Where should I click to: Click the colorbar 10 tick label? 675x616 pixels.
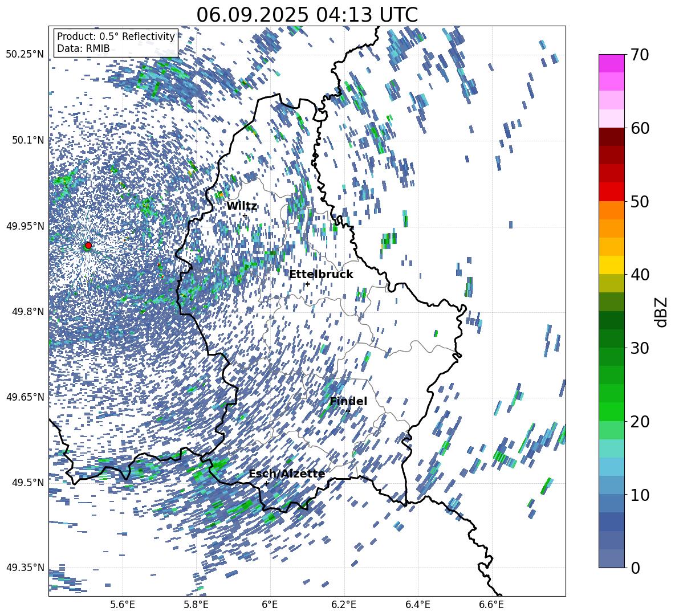coord(639,495)
